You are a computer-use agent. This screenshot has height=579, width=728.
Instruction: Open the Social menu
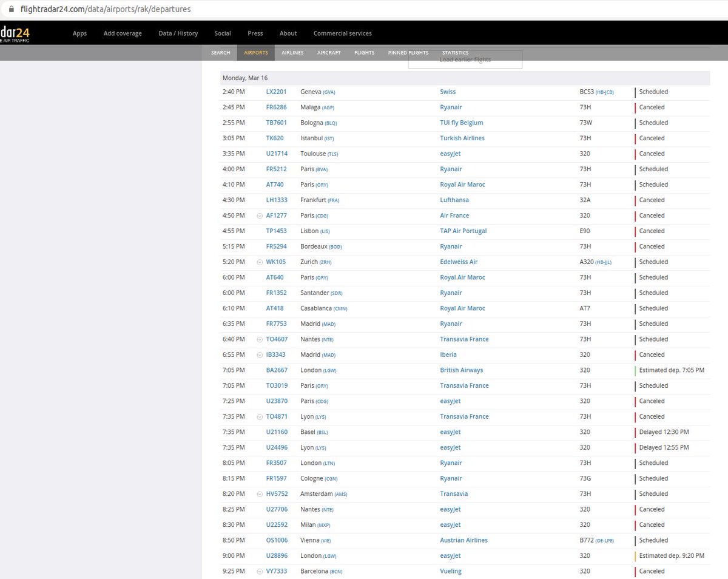223,33
